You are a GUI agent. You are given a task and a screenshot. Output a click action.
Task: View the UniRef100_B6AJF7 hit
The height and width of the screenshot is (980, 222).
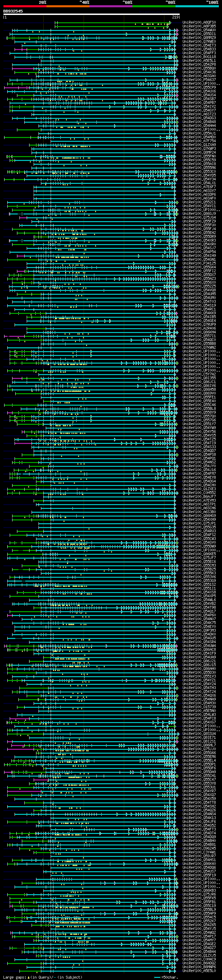click(199, 496)
